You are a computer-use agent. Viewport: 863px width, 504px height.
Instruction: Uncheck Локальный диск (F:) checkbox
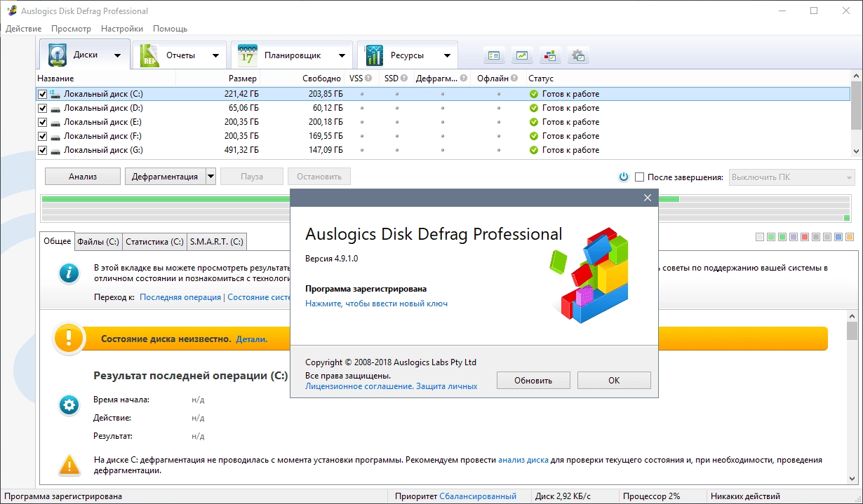(x=42, y=136)
